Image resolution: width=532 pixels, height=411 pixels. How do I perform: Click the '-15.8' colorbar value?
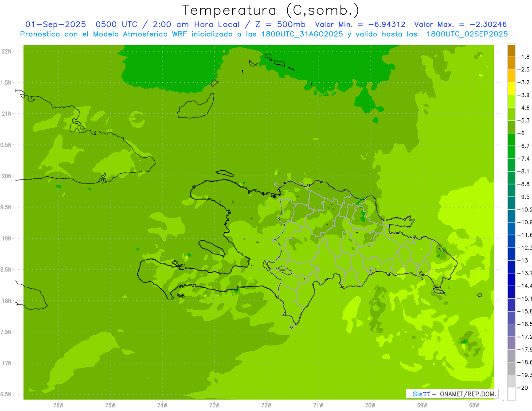524,311
